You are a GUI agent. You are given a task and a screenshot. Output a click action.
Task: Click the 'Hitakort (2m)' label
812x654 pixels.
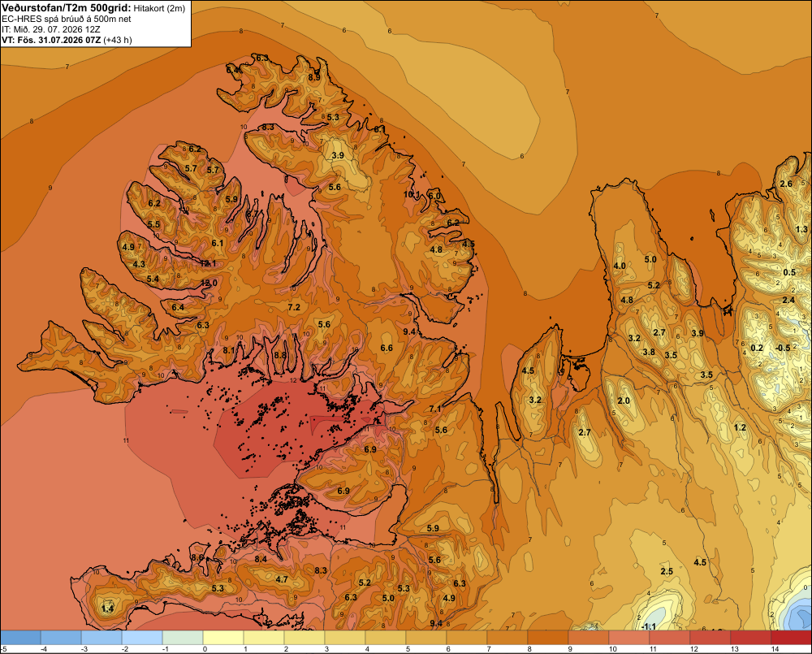coord(159,8)
